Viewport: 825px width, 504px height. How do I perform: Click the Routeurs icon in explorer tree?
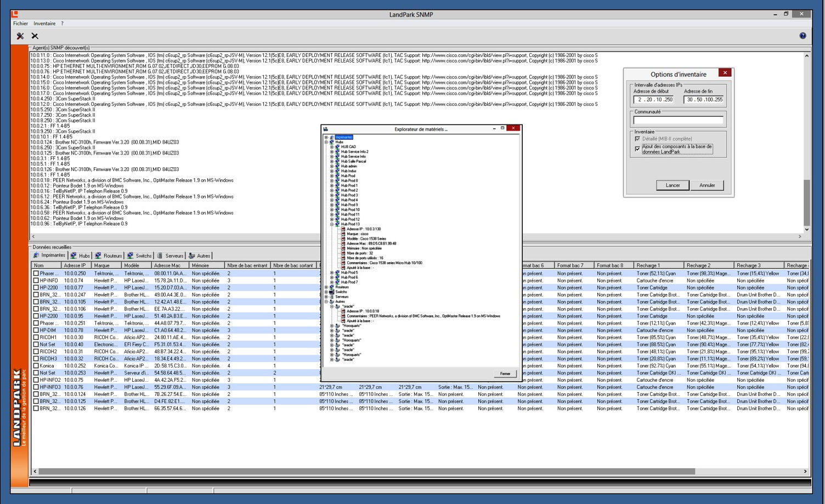click(x=331, y=287)
